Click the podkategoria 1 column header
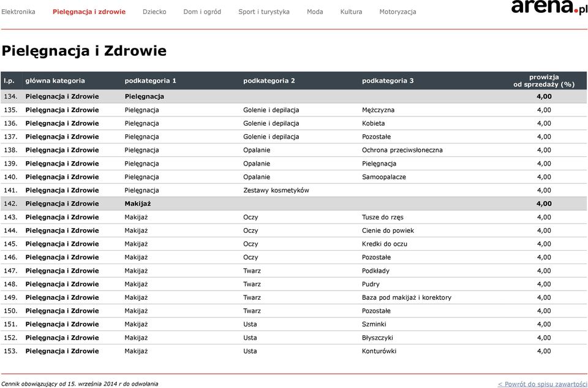 click(151, 81)
